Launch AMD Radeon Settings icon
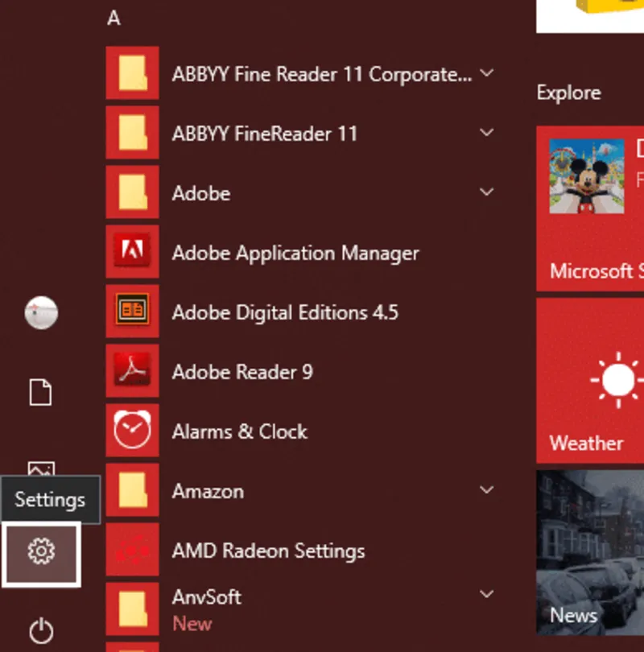Viewport: 644px width, 652px height. (132, 551)
